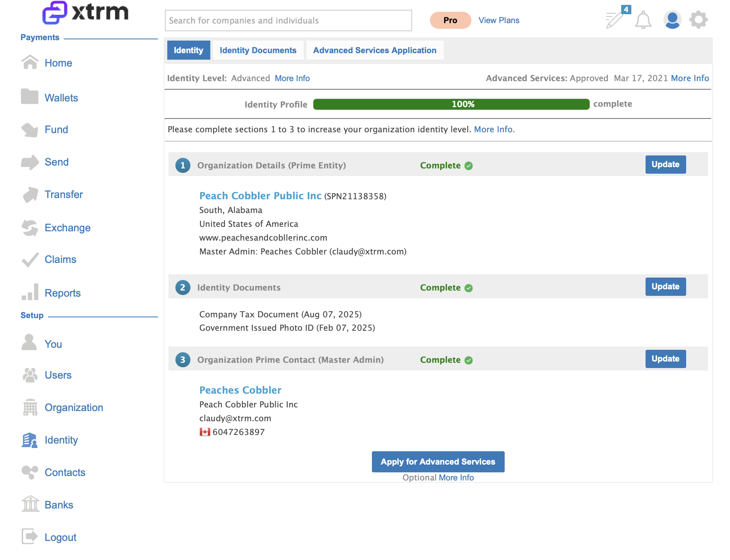Open More Info next to Identity Level
730x560 pixels.
coord(292,78)
